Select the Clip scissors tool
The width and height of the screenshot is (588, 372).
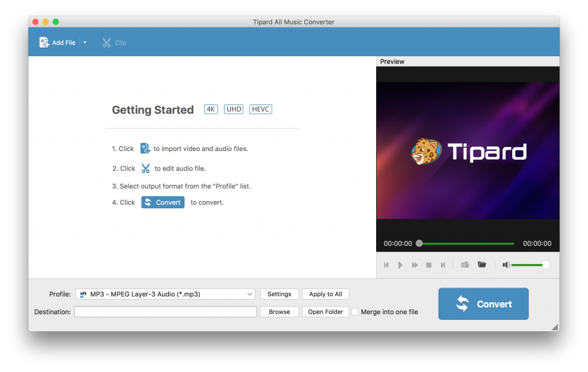click(x=113, y=42)
